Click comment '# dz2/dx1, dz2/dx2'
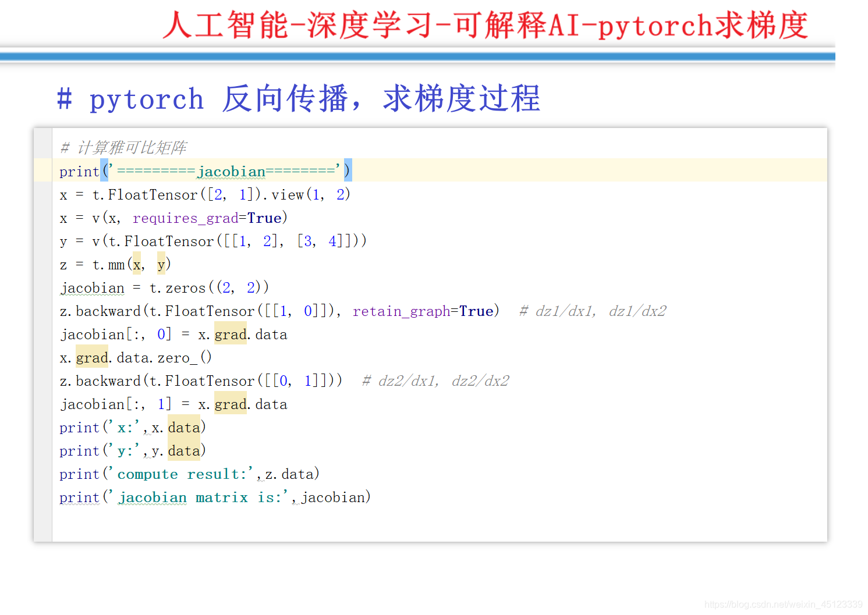Viewport: 868px width, 615px height. pos(435,381)
